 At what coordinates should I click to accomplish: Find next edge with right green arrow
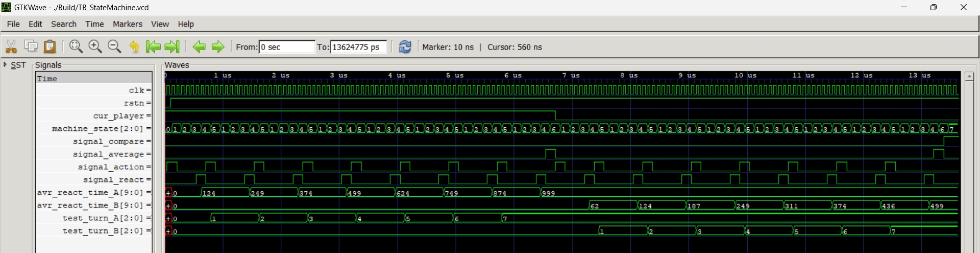coord(218,47)
